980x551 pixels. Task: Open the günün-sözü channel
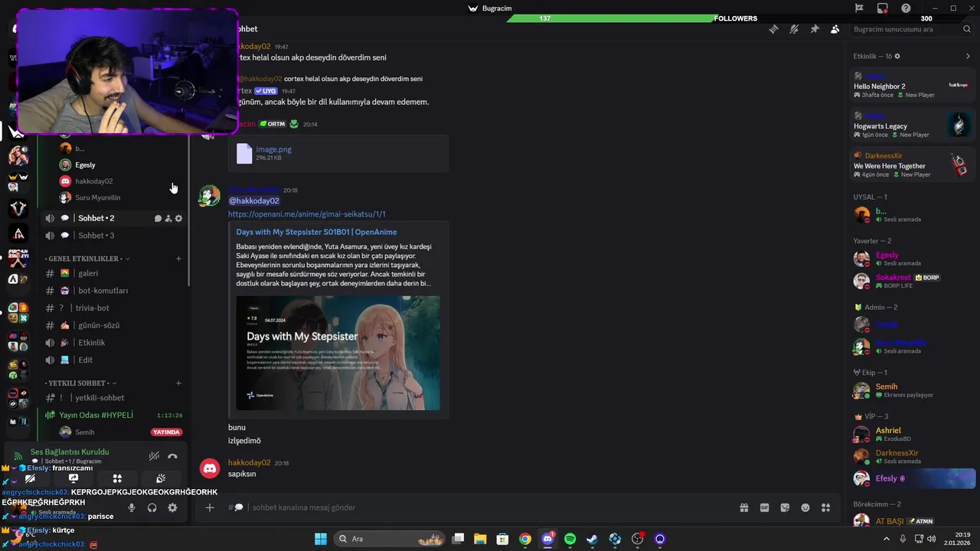click(114, 325)
